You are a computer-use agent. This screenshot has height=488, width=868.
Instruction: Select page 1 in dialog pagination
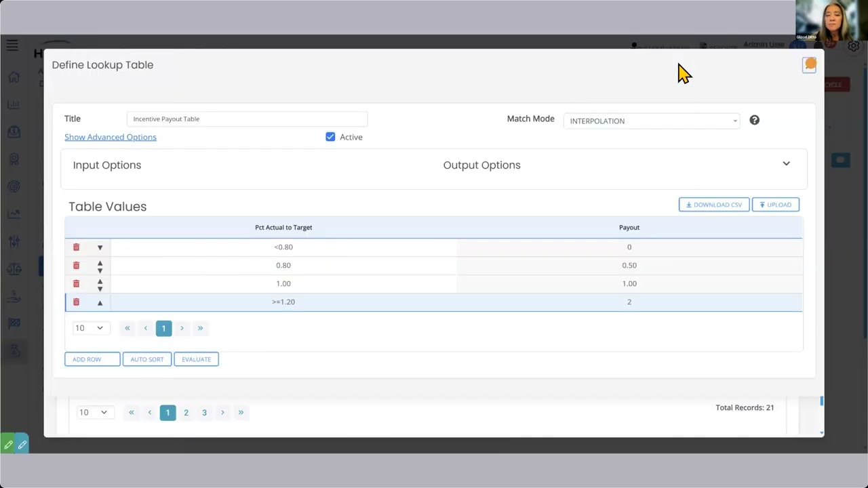click(x=163, y=328)
